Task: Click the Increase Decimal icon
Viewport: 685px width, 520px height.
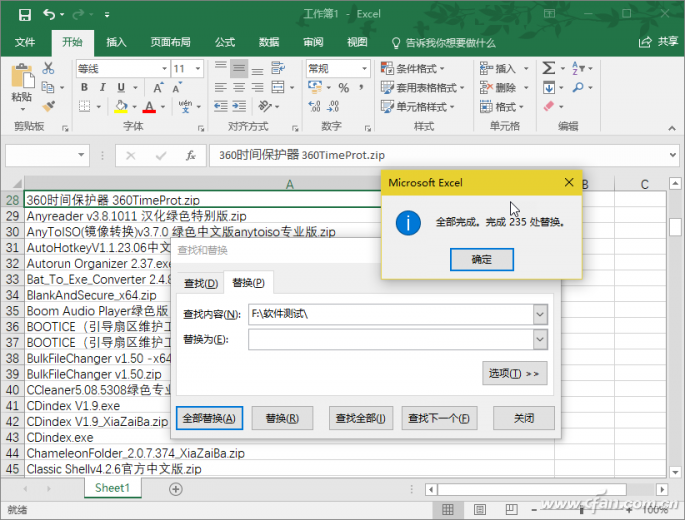Action: 314,106
